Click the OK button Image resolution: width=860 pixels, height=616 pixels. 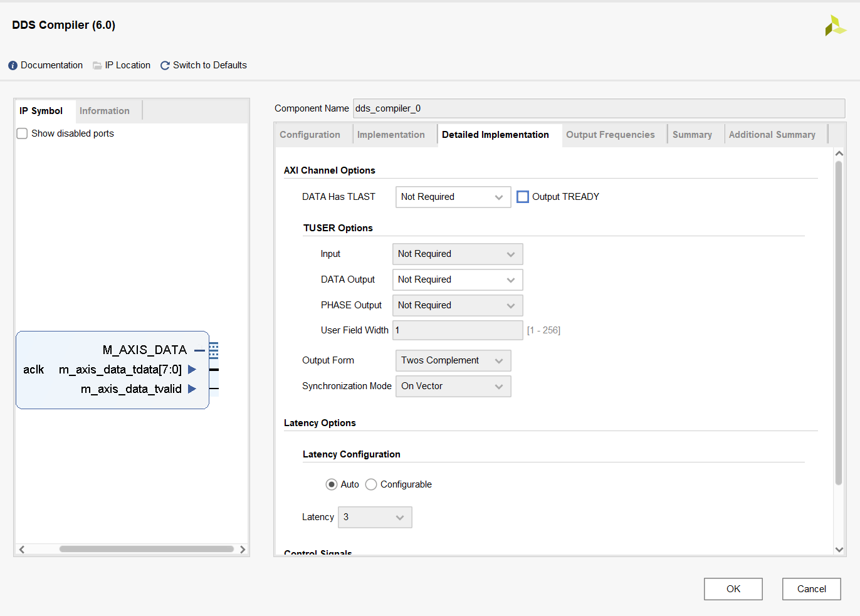pyautogui.click(x=733, y=589)
